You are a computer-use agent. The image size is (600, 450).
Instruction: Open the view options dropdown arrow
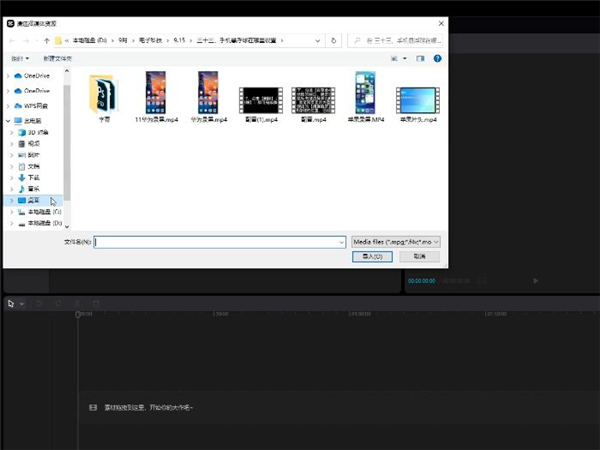(x=405, y=59)
